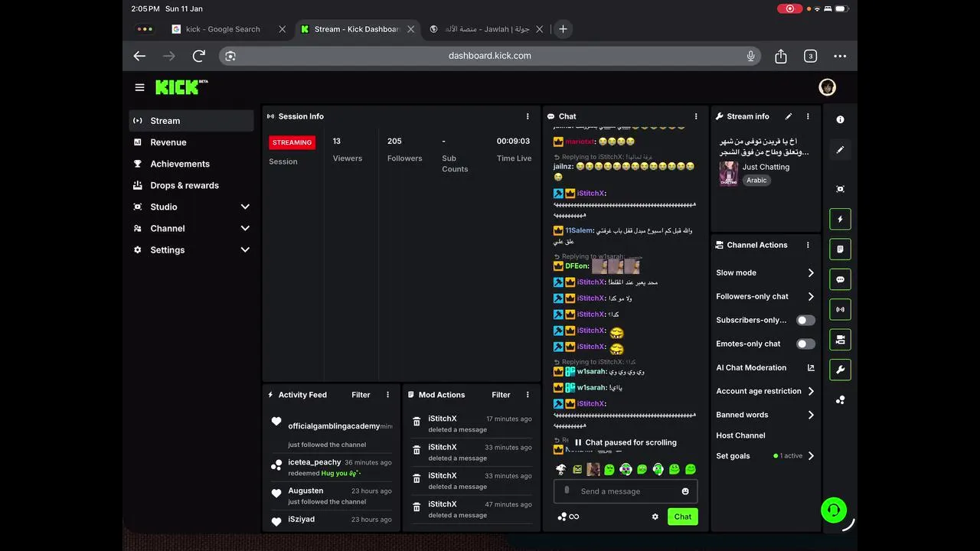
Task: Expand the Channel sidebar section
Action: click(245, 228)
